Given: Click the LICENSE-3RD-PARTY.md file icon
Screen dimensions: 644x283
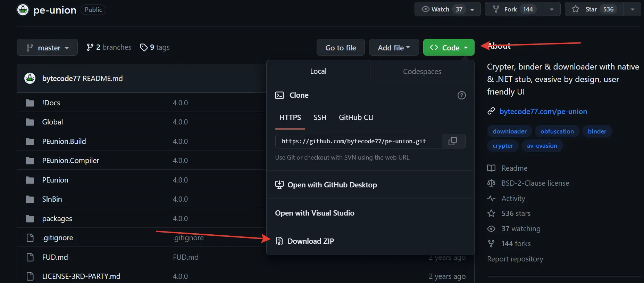Looking at the screenshot, I should [30, 276].
